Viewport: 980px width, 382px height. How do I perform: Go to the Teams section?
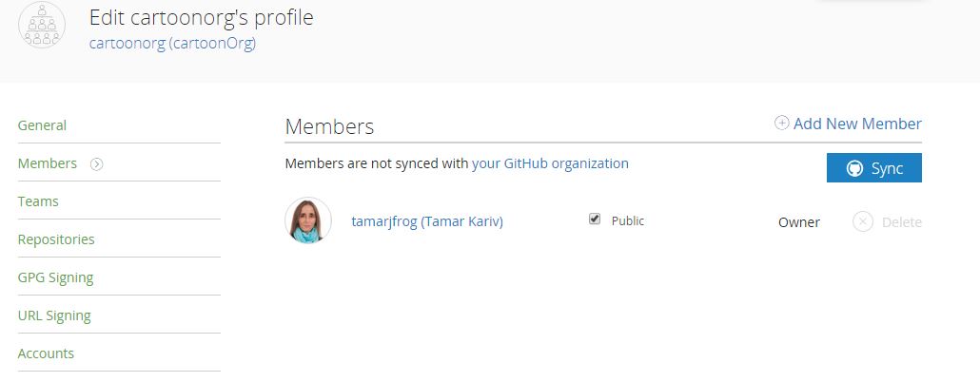click(x=38, y=201)
